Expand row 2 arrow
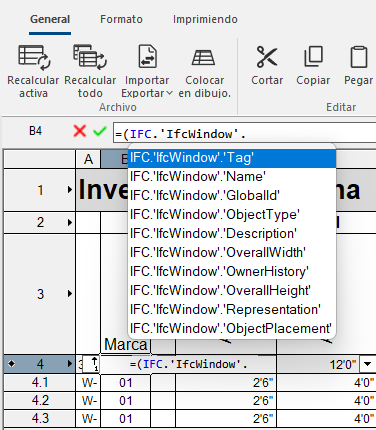 tap(69, 222)
